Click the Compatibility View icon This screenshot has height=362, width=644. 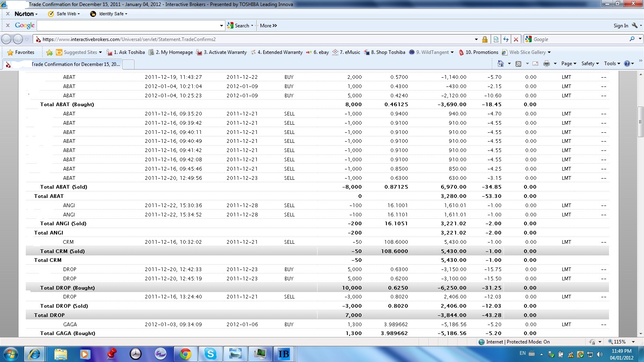(496, 39)
